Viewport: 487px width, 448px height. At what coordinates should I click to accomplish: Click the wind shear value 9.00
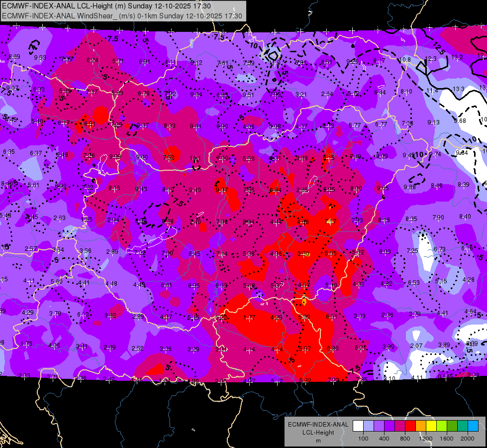(x=142, y=157)
